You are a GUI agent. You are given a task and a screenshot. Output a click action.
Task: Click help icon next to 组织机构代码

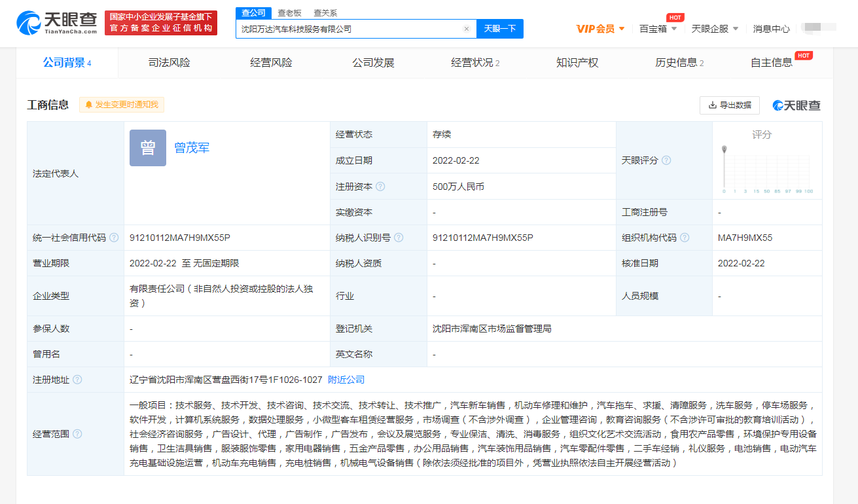coord(685,238)
